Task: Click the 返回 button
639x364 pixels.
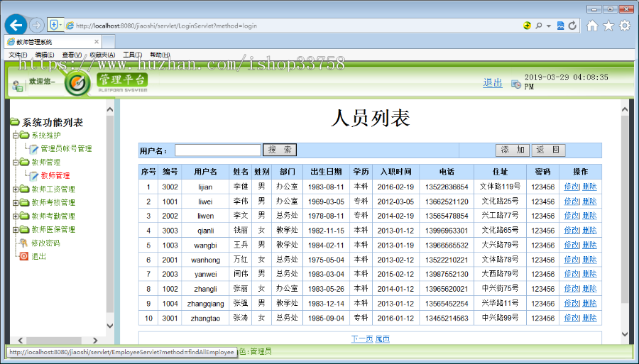Action: click(x=548, y=150)
